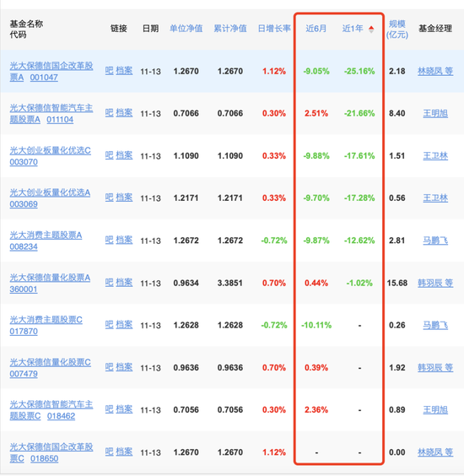The width and height of the screenshot is (464, 476).
Task: Select the 2.51% six-month return value
Action: [316, 114]
